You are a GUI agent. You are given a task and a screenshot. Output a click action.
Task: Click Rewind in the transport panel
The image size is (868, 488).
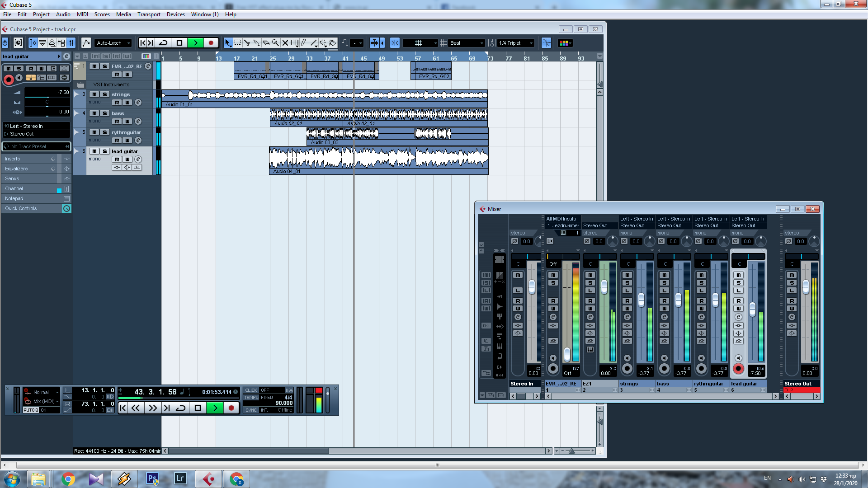(136, 408)
